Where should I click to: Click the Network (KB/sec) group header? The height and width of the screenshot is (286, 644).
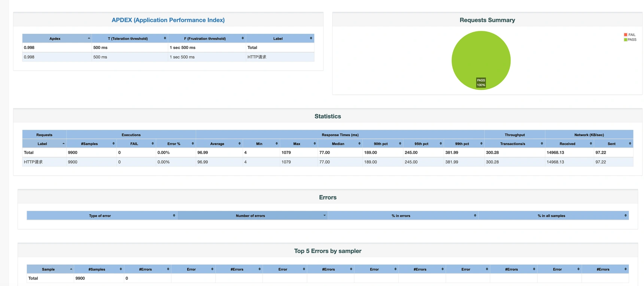(589, 135)
